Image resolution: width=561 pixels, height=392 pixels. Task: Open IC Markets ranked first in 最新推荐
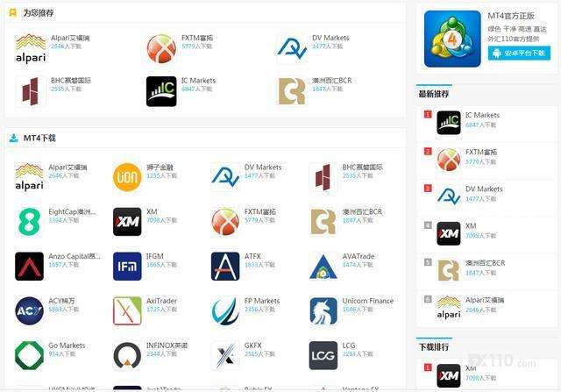coord(482,115)
